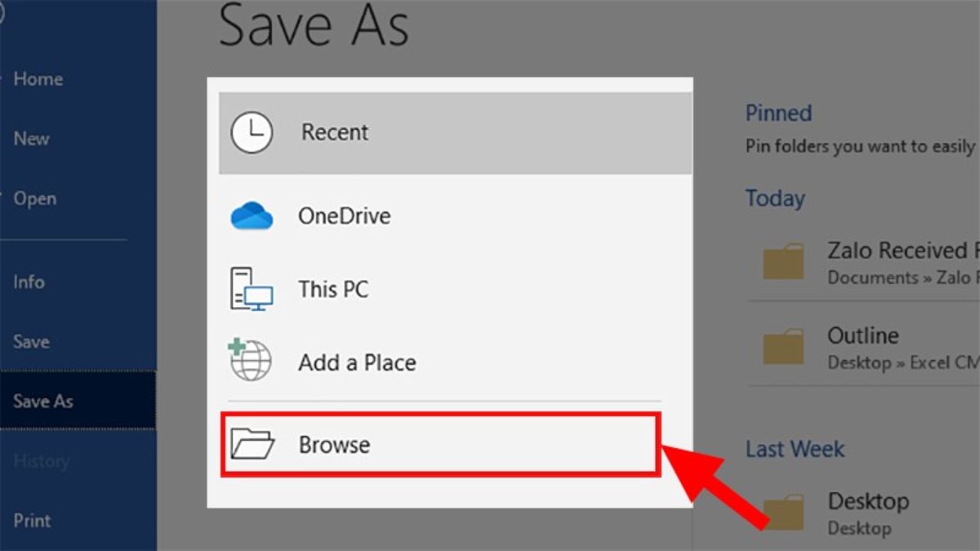The width and height of the screenshot is (980, 551).
Task: Click the Browse label text
Action: pyautogui.click(x=334, y=445)
